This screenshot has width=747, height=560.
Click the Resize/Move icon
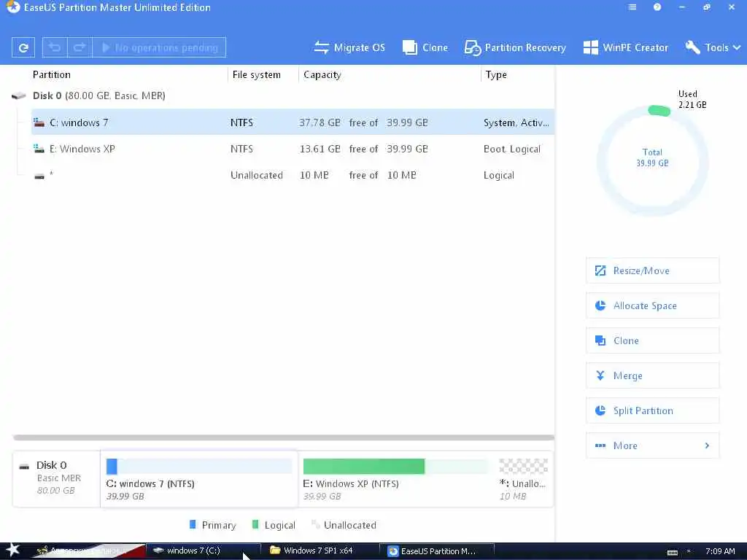pos(600,271)
